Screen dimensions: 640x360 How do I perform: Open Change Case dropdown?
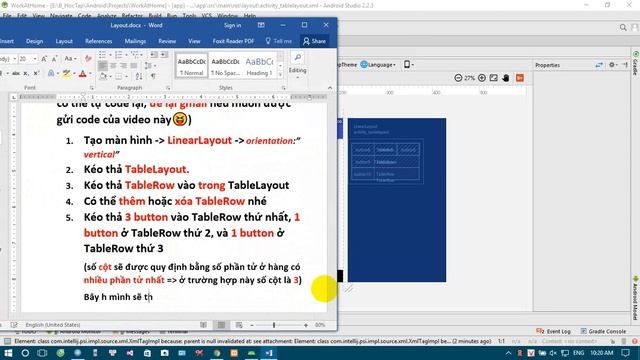coord(71,59)
